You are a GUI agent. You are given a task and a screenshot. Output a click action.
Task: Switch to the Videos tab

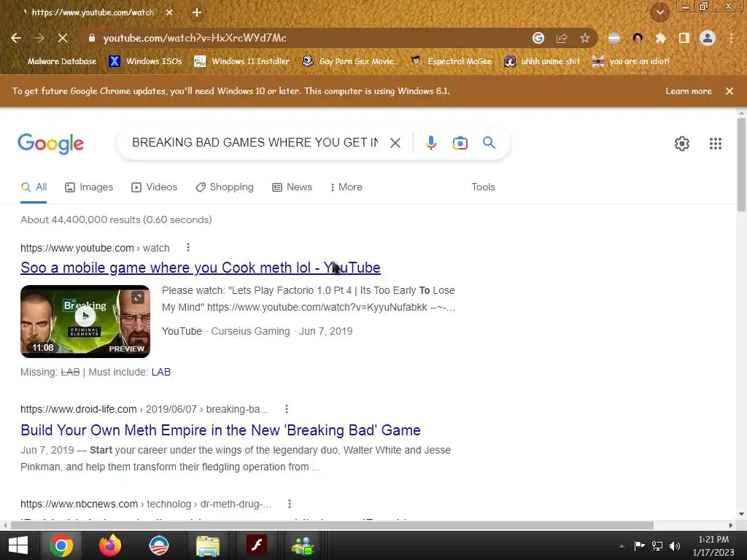pos(155,187)
